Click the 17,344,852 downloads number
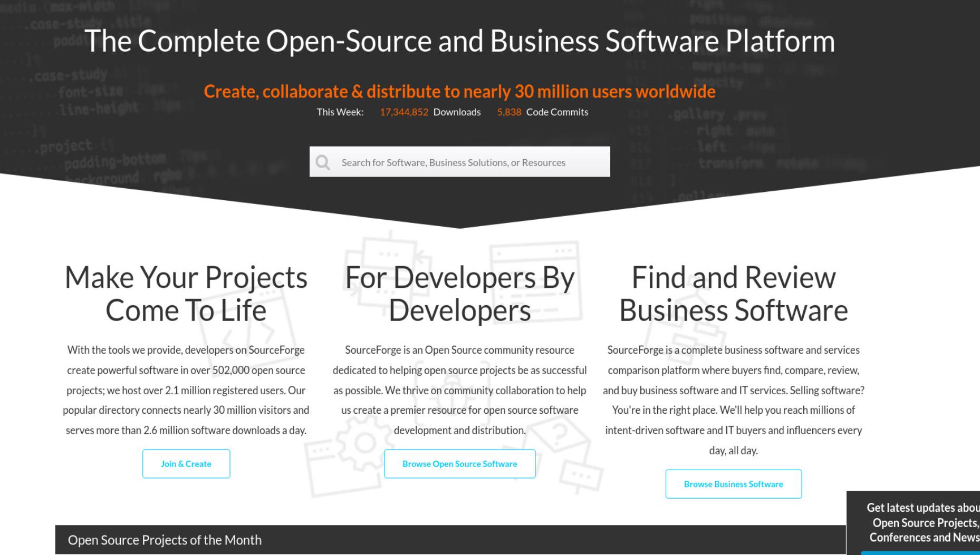Screen dimensions: 980x555 (404, 112)
